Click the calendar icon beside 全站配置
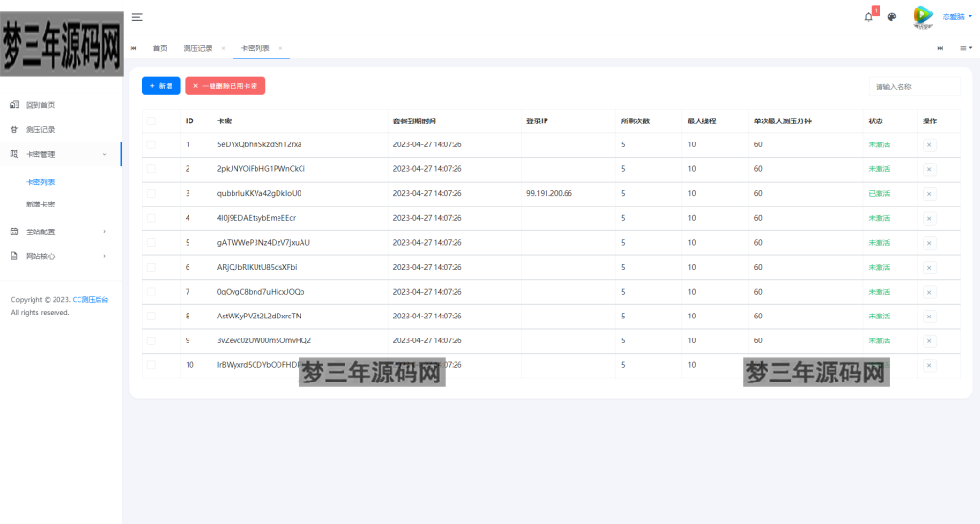 pyautogui.click(x=14, y=231)
